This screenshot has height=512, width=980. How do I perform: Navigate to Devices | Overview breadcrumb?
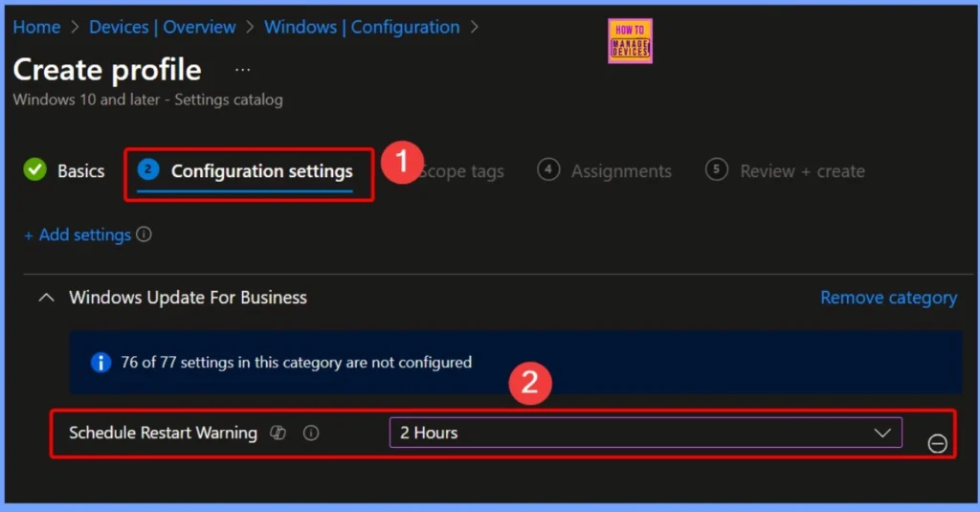[162, 27]
